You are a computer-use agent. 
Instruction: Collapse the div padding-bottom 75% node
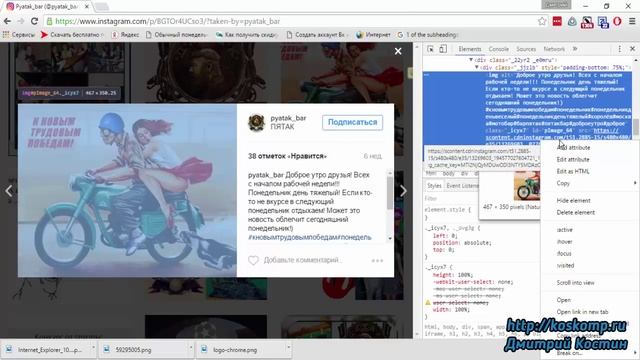tap(476, 67)
